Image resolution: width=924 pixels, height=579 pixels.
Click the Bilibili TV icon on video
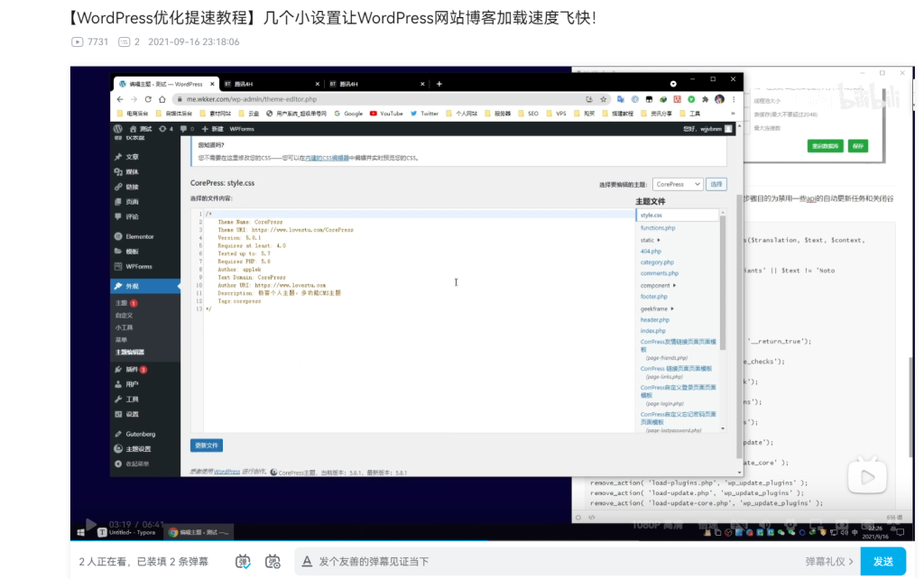(x=866, y=476)
